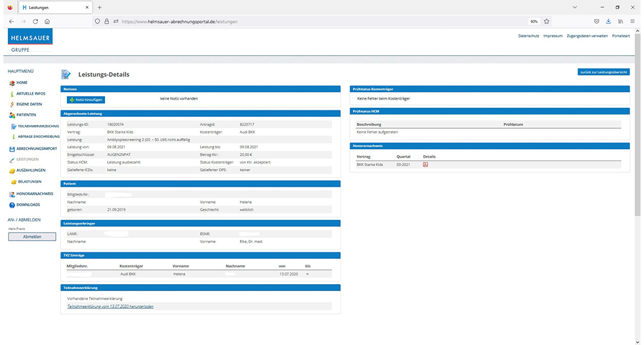The image size is (644, 345).
Task: Open the Firefox library icon
Action: pos(621,21)
